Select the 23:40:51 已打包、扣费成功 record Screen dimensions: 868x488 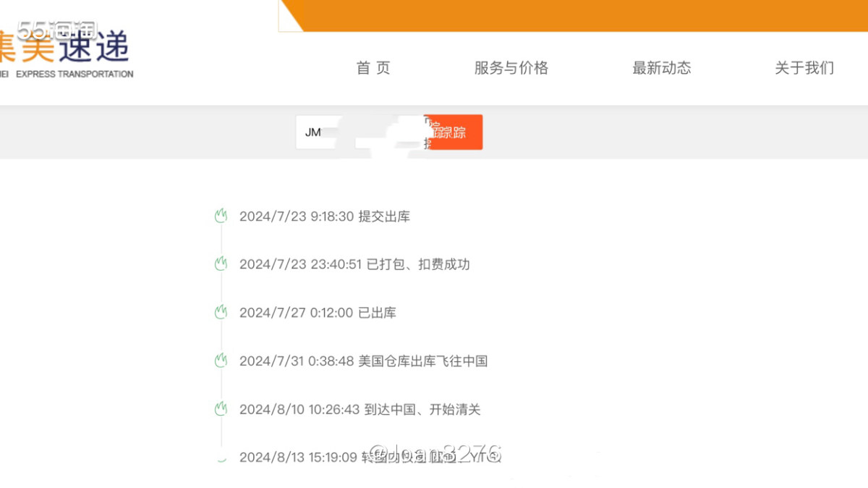tap(354, 264)
